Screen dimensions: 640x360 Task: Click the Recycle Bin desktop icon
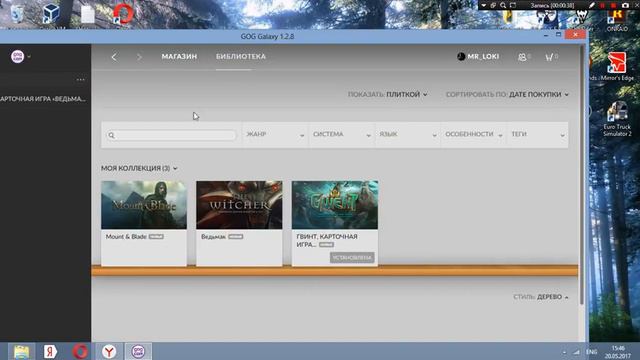(17, 14)
